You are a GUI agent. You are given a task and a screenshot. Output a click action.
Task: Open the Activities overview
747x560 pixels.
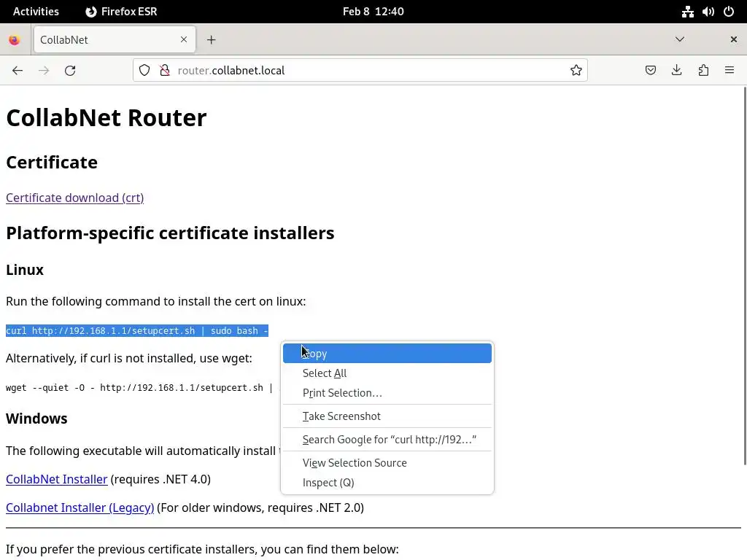36,12
